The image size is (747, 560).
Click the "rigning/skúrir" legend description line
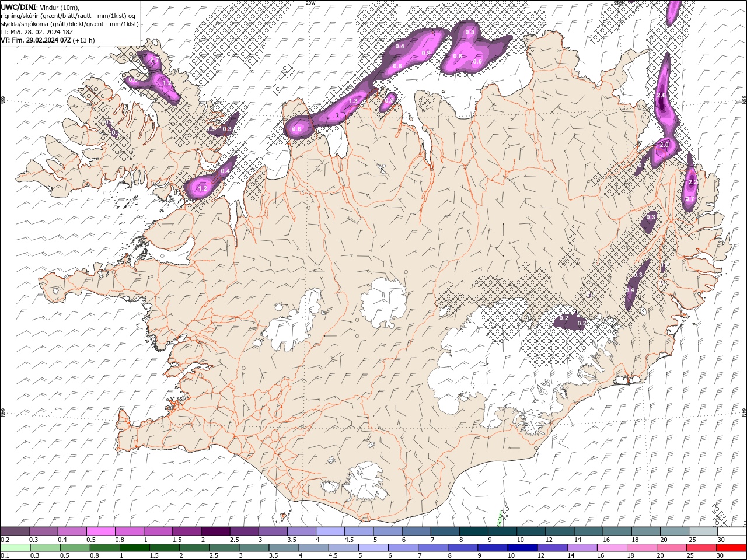68,16
